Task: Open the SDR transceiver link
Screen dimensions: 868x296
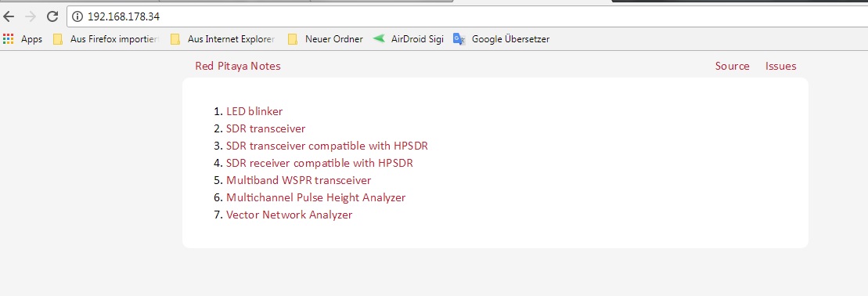Action: coord(265,128)
